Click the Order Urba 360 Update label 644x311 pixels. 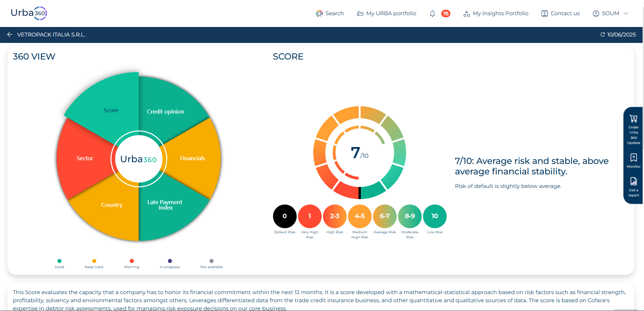634,135
